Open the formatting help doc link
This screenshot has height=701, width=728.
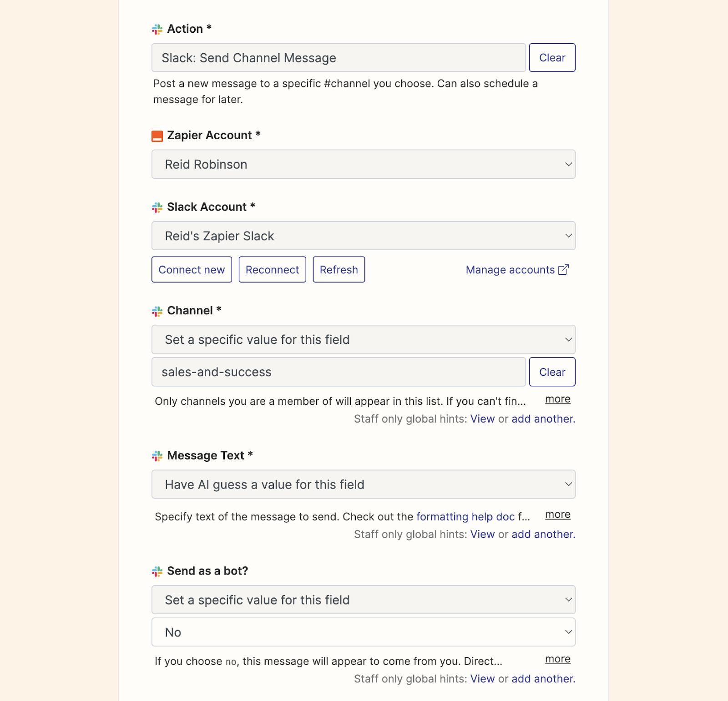coord(465,517)
